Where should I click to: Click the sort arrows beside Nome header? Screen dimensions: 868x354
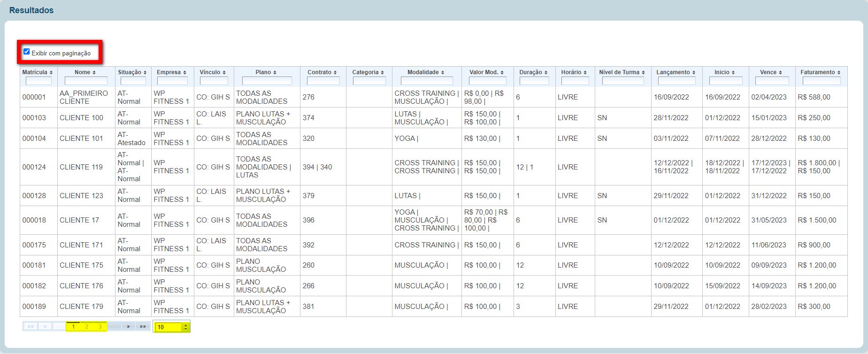tap(94, 73)
